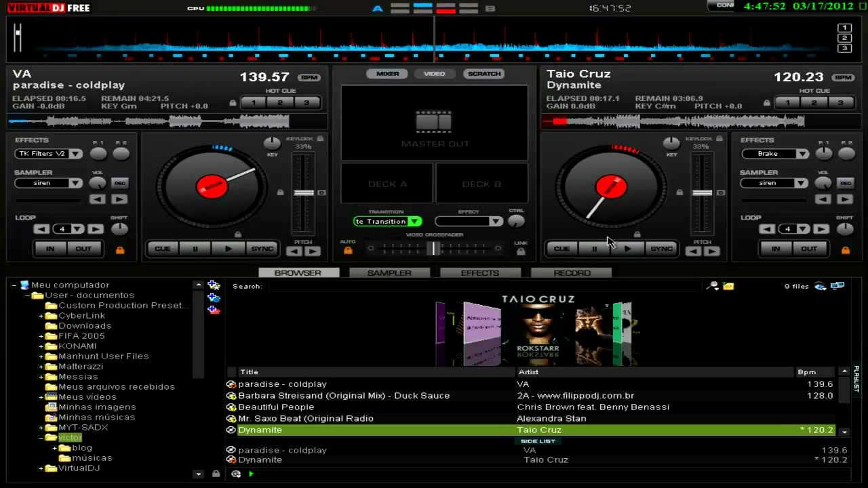Screen dimensions: 868x488
Task: Add a favorite folder with the star plus icon
Action: 214,285
